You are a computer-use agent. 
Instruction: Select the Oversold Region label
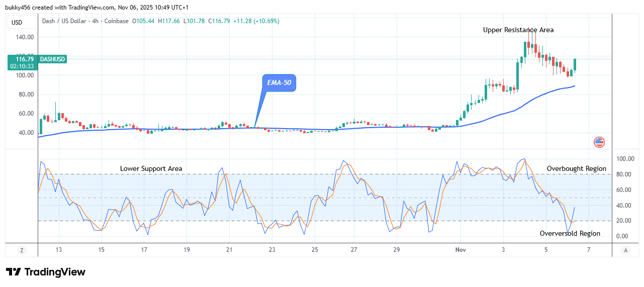point(570,234)
